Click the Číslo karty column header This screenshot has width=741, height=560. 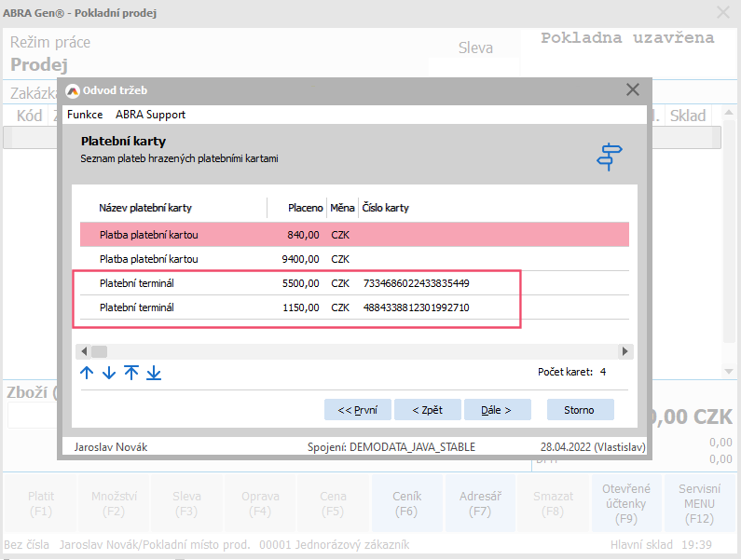385,208
